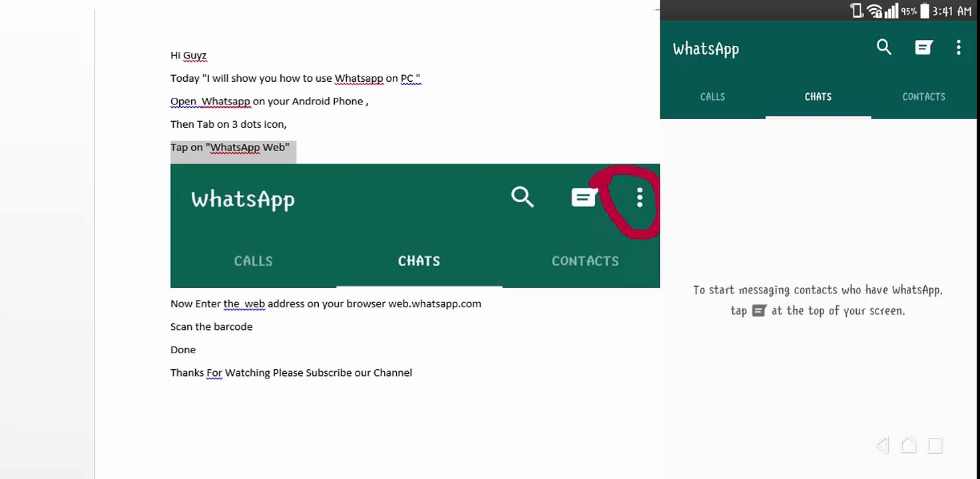Tap the inline new chat icon in the empty chats hint
Viewport: 980px width, 479px height.
click(759, 311)
